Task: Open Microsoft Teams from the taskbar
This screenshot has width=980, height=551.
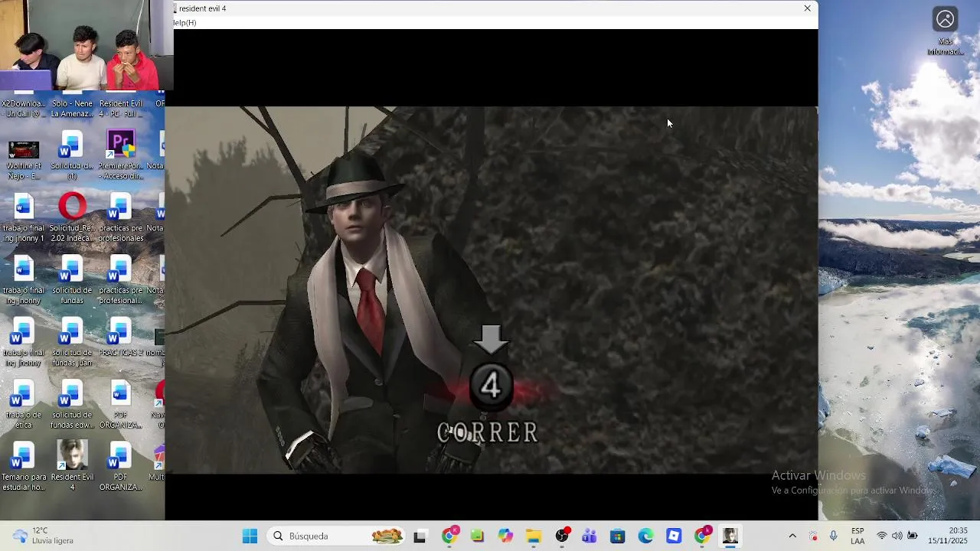Action: pyautogui.click(x=590, y=536)
